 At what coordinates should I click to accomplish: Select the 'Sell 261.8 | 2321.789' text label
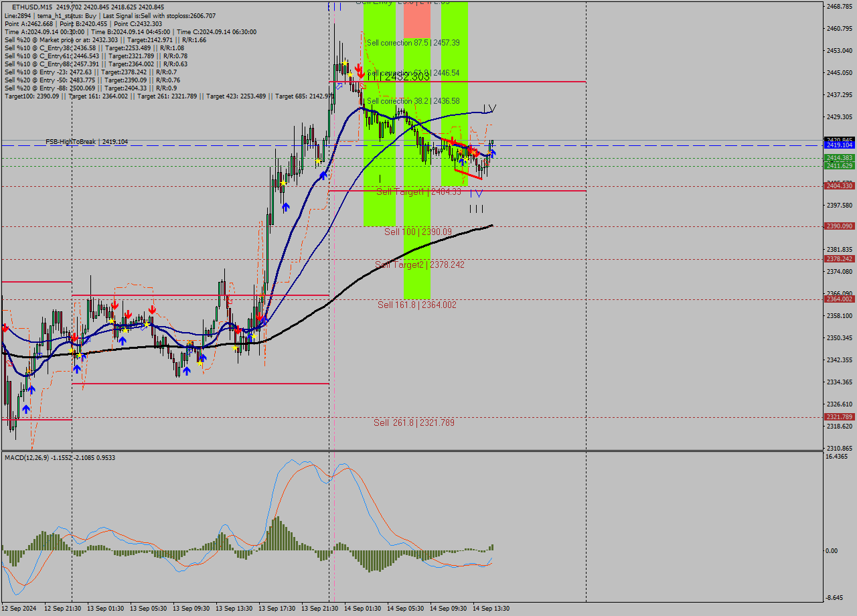(x=413, y=422)
